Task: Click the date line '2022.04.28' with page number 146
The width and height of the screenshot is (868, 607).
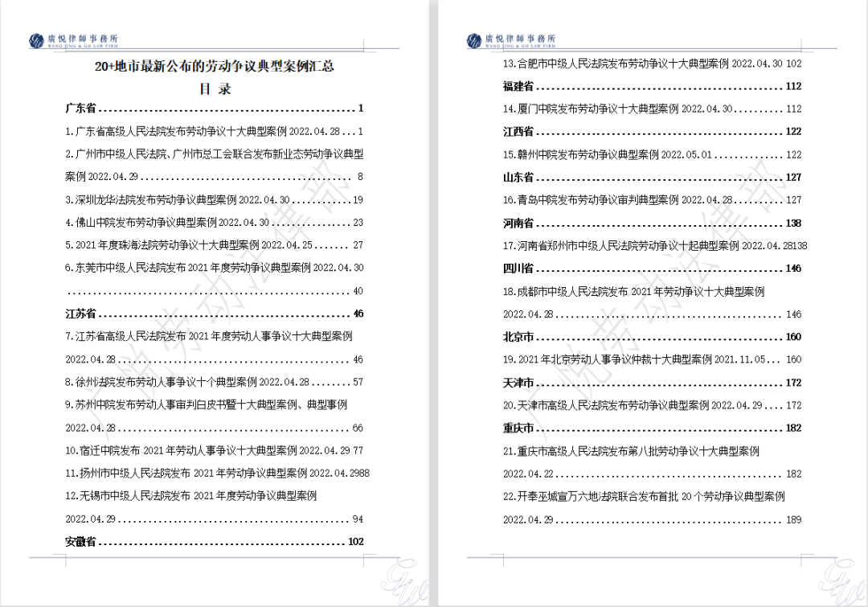Action: [652, 314]
